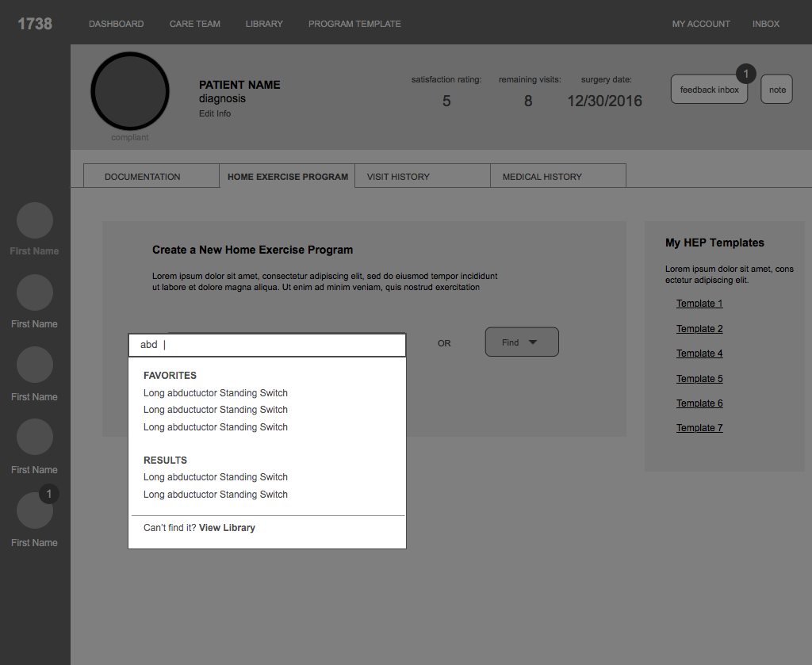
Task: Click the Edit Info link
Action: (x=215, y=113)
